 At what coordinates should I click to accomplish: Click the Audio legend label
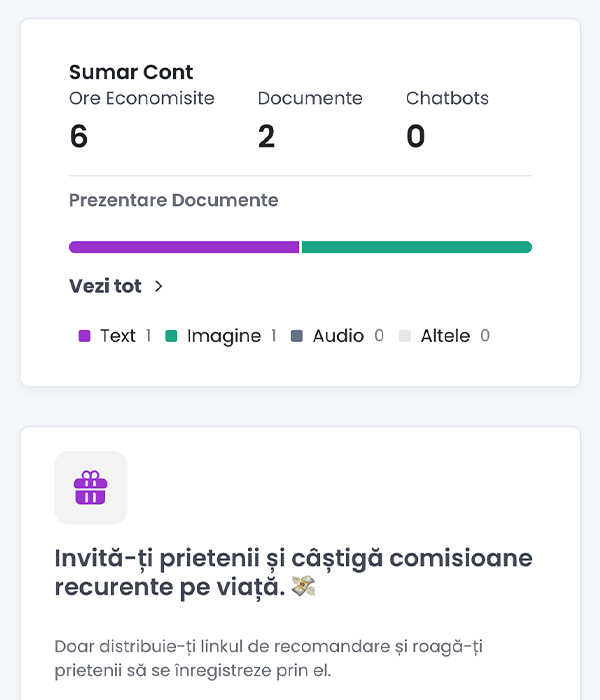[x=338, y=336]
